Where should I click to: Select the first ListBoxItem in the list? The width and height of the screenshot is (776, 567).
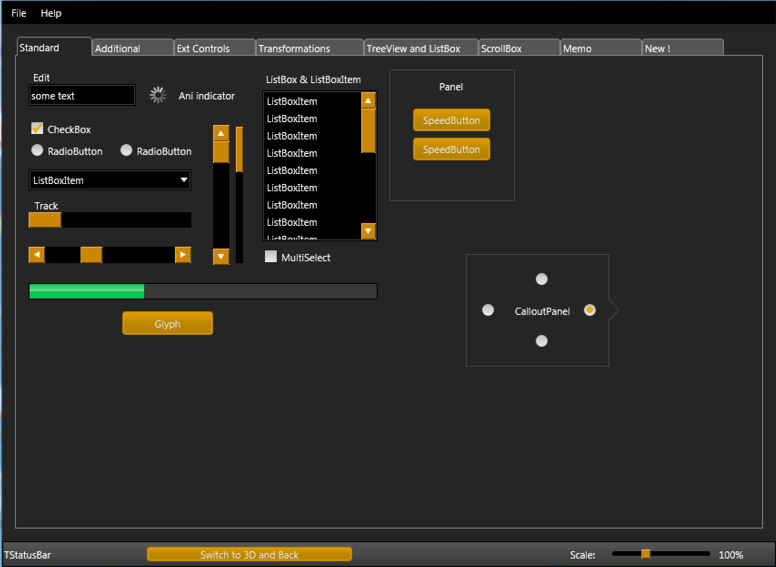point(312,101)
